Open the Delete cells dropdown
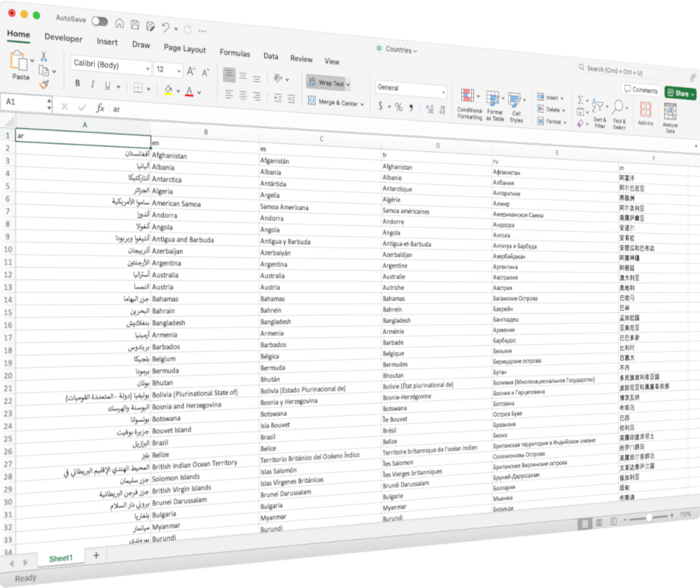Image resolution: width=700 pixels, height=588 pixels. coord(551,109)
